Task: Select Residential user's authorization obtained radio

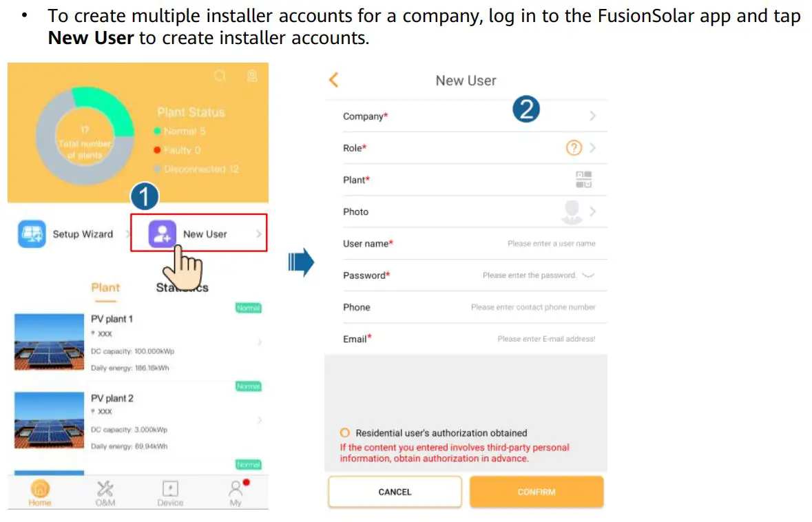Action: click(x=345, y=433)
